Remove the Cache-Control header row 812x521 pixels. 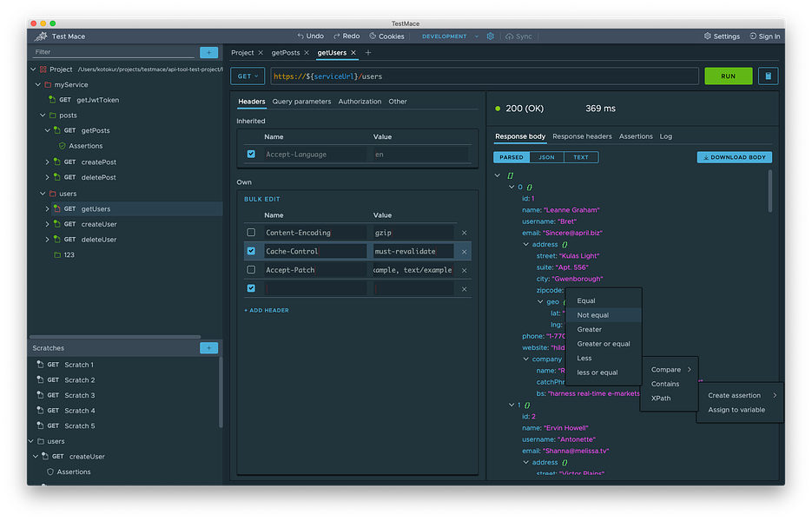464,252
